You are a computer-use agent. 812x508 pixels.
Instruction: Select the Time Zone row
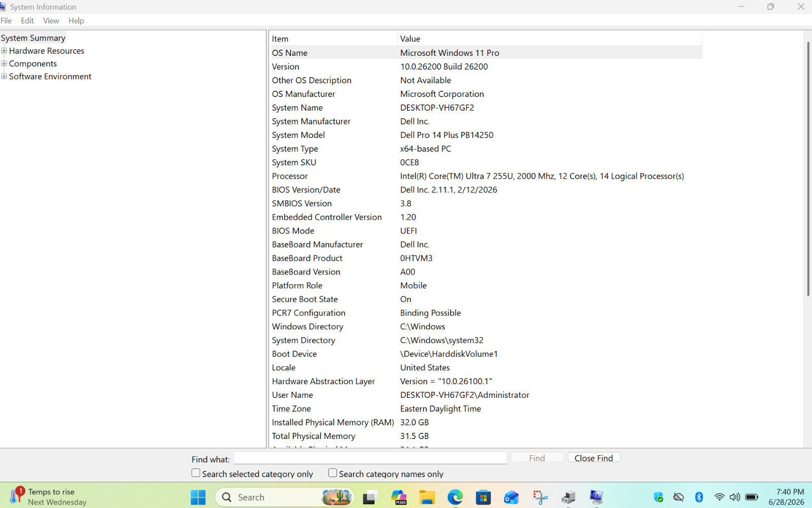[x=486, y=409]
